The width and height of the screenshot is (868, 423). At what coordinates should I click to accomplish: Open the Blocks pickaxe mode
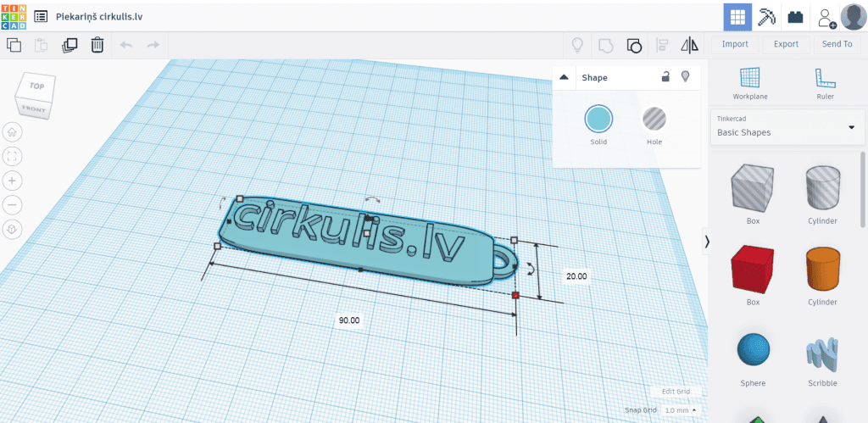[766, 17]
